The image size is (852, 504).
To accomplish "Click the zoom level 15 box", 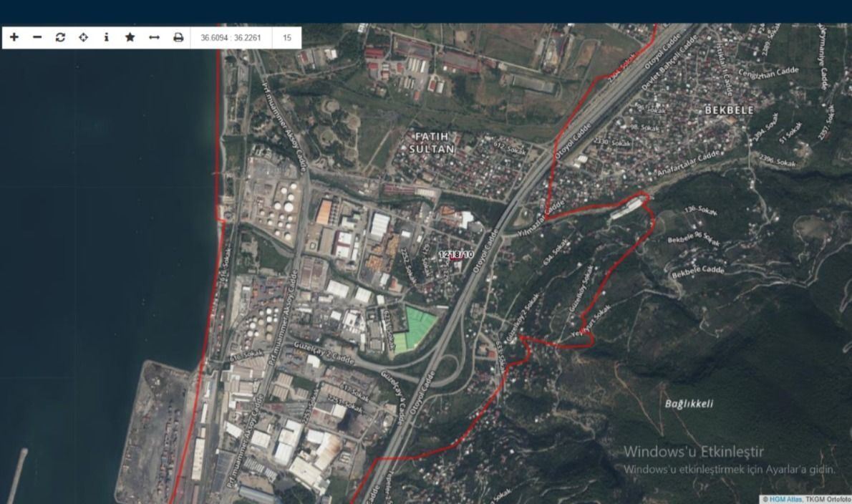I will click(287, 37).
